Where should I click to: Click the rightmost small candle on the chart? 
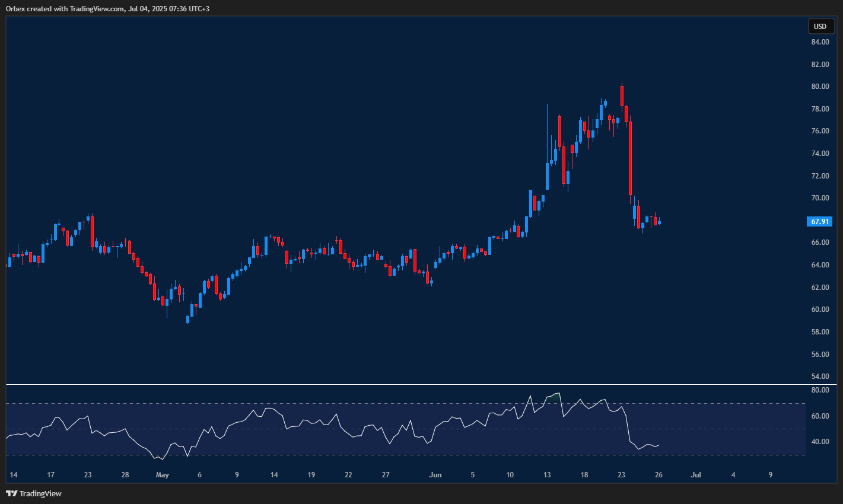[659, 221]
